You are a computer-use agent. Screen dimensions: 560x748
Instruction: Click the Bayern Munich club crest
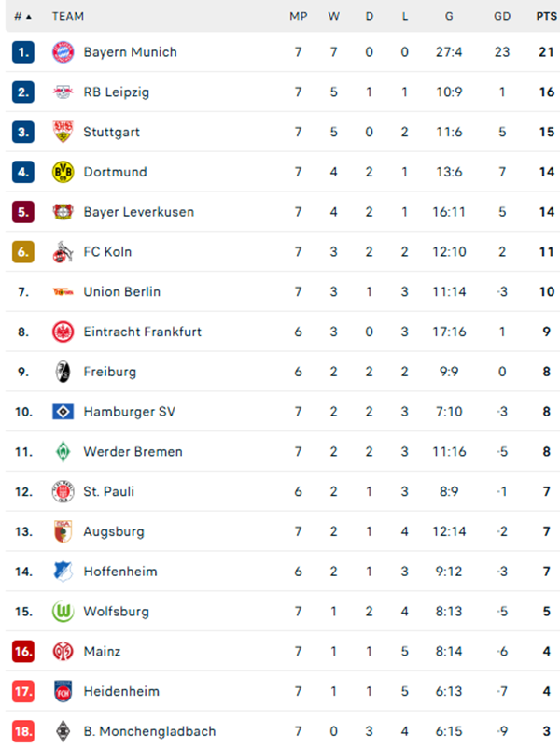pos(63,52)
